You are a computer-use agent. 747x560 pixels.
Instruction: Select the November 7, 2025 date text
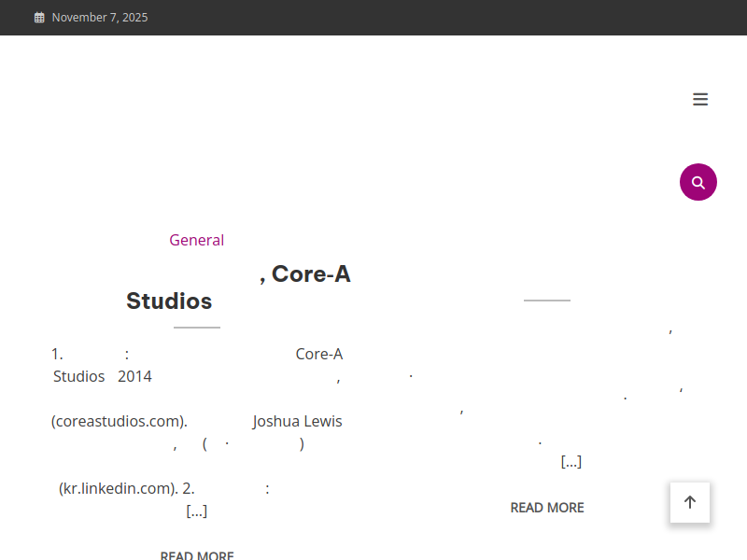100,18
